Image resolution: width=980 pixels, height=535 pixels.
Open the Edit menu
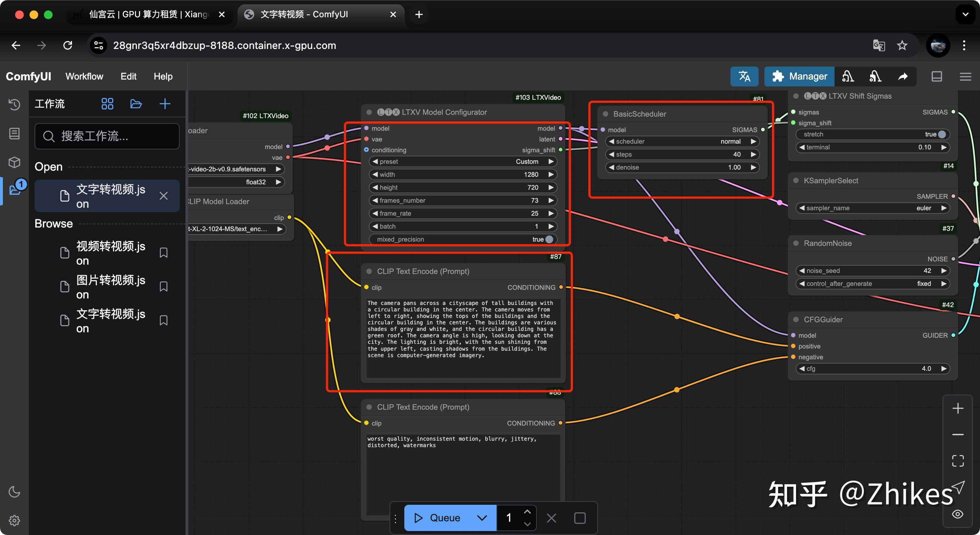click(128, 76)
